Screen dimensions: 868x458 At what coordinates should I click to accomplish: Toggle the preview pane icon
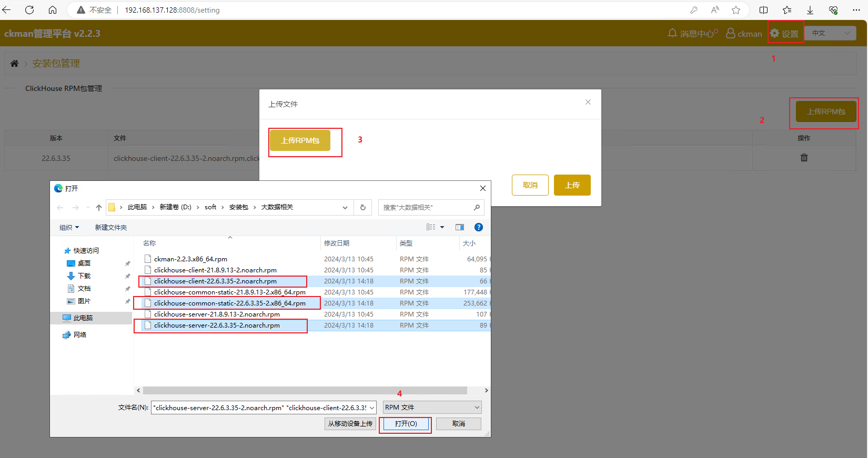(x=460, y=227)
